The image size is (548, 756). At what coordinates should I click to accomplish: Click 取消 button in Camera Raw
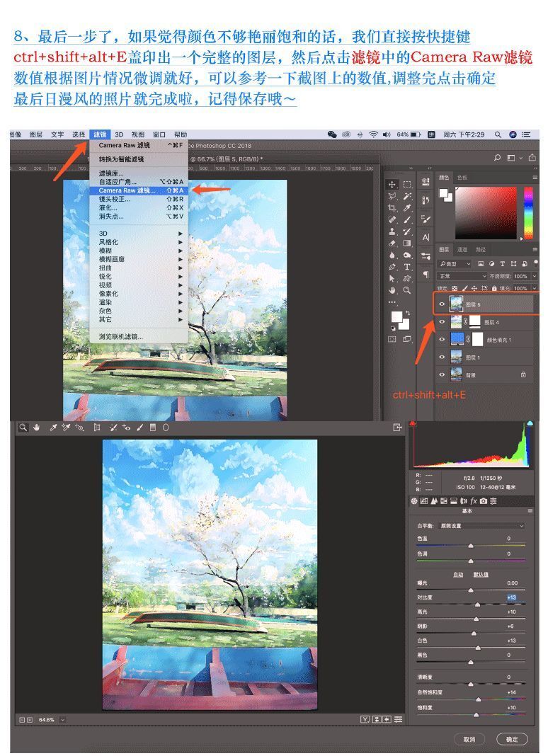(x=469, y=739)
